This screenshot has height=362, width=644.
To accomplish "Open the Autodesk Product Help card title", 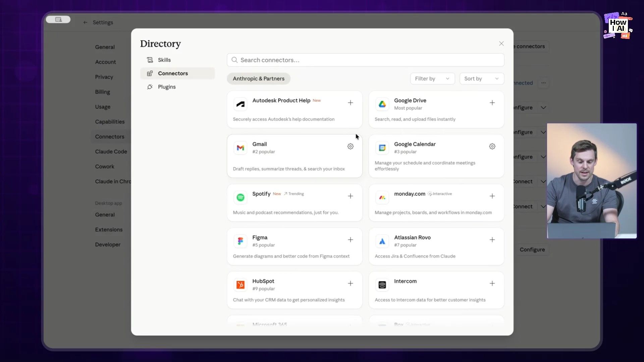I will pyautogui.click(x=281, y=101).
